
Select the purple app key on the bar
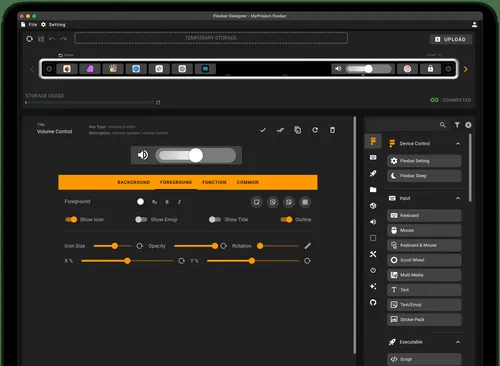(x=90, y=69)
